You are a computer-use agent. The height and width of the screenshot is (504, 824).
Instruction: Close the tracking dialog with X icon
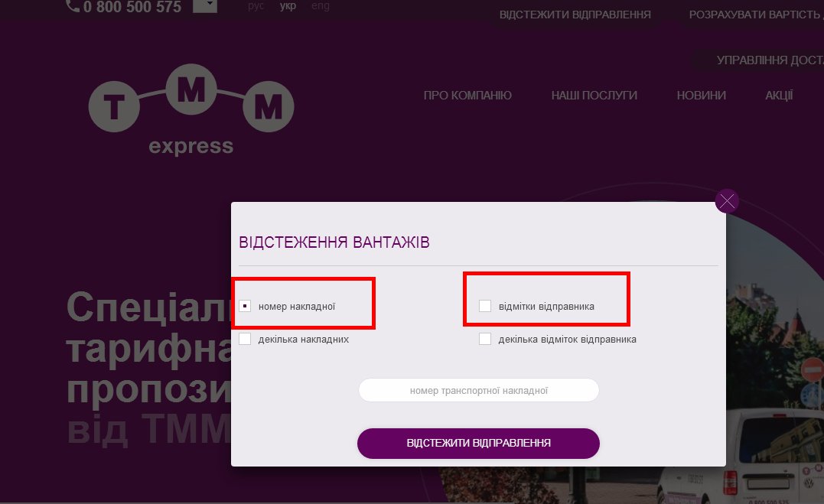point(727,201)
